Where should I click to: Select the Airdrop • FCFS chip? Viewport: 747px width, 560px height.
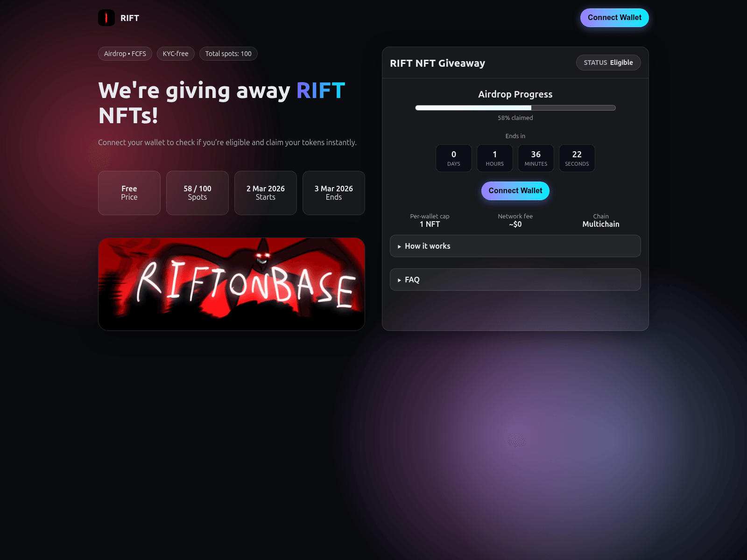click(x=125, y=53)
